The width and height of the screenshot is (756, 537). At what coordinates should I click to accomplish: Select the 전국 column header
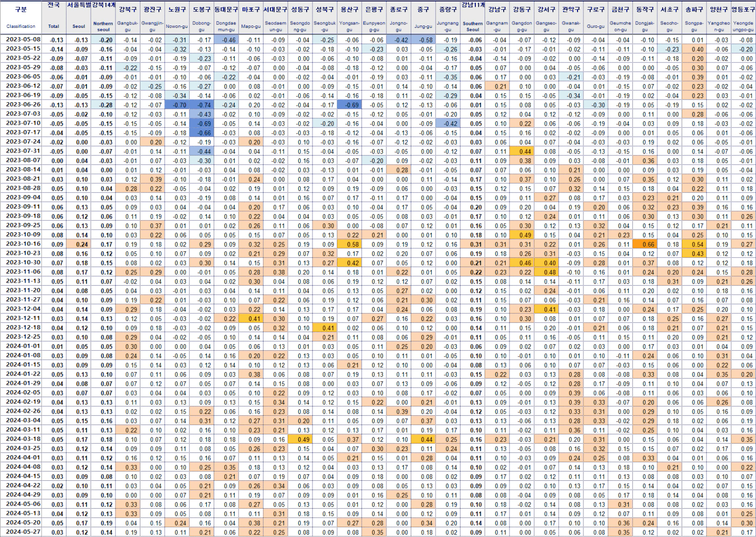(54, 5)
